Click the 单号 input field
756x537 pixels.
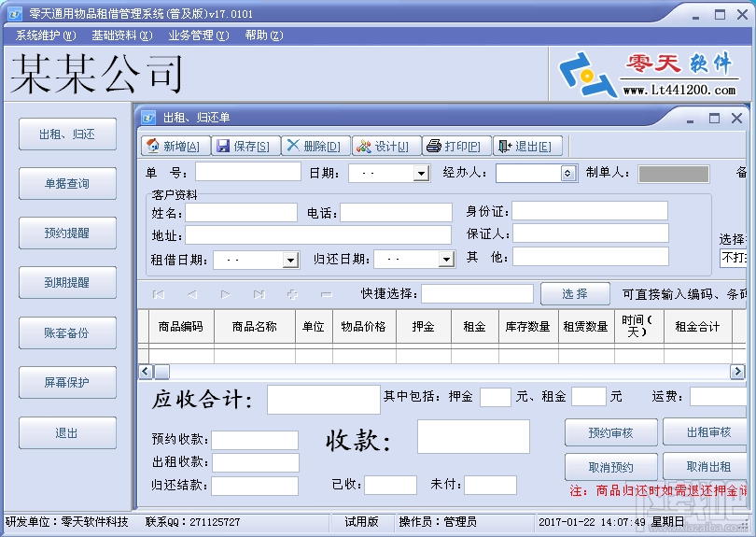(x=248, y=172)
